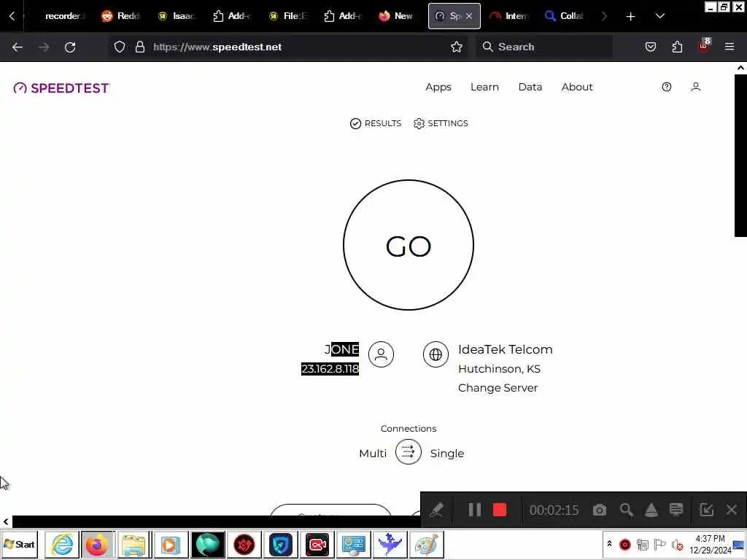Screen dimensions: 747x560
Task: Close the Speedtest tab
Action: 469,16
